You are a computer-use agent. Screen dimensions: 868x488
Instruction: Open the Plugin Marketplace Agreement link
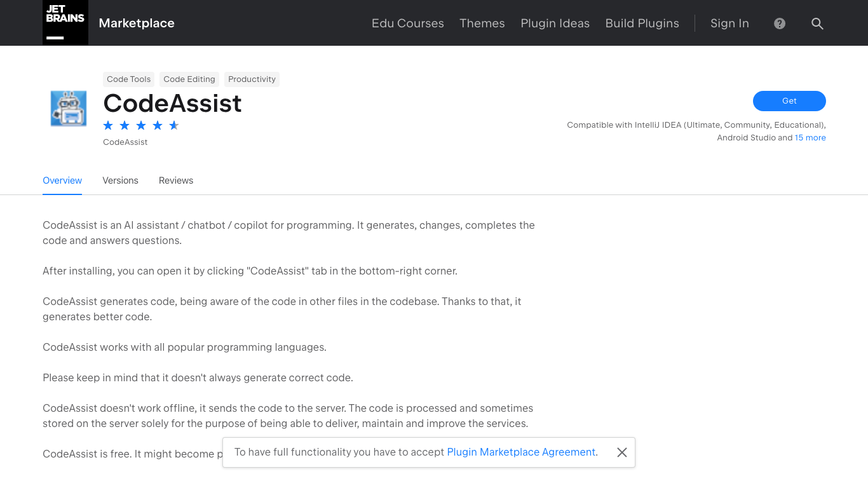(521, 452)
